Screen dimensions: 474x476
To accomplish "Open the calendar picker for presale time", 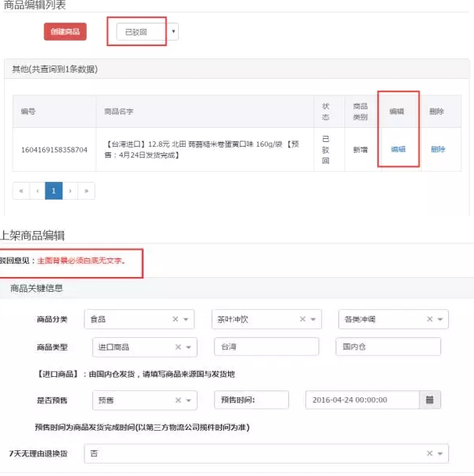I will (429, 400).
